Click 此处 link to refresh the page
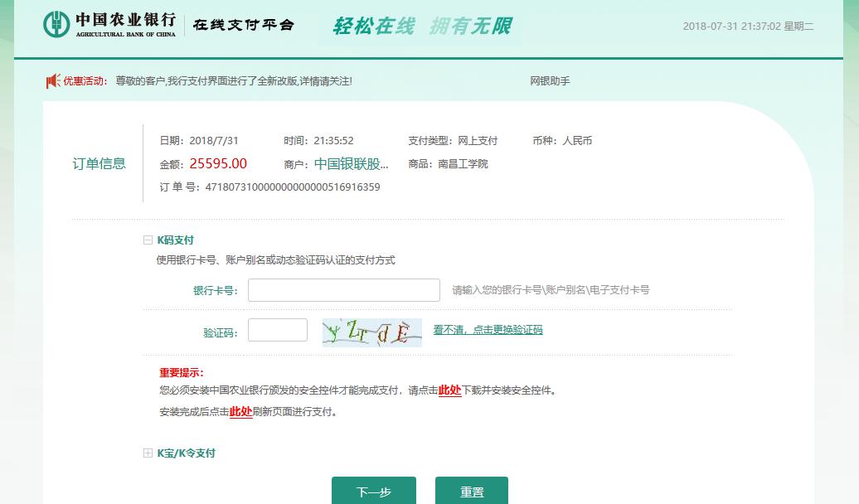 coord(240,411)
